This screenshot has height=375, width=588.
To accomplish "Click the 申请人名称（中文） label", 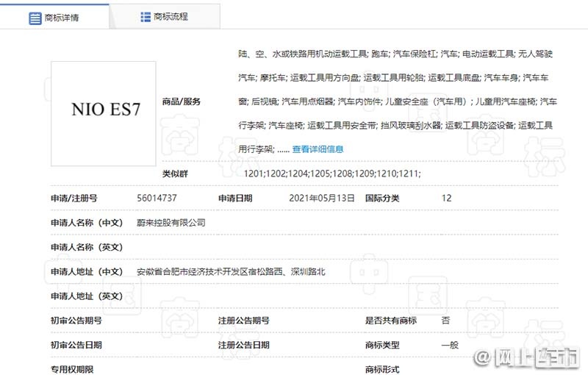I will coord(87,223).
